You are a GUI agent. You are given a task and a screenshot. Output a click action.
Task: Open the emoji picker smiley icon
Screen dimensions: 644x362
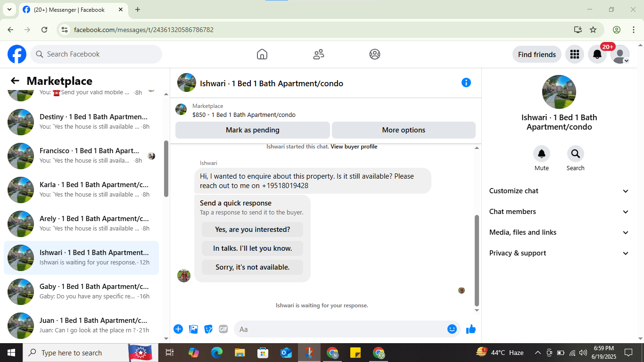(452, 329)
